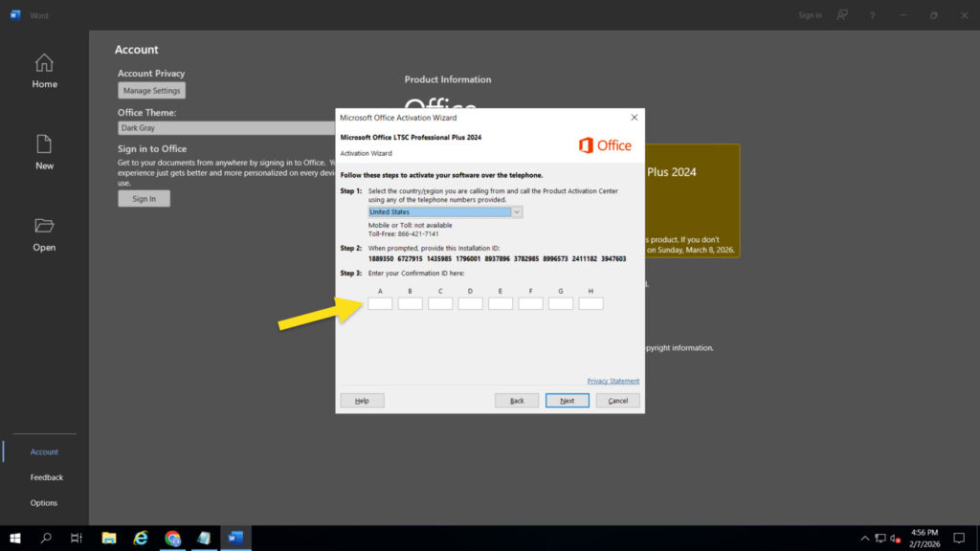Click Confirmation ID field D
This screenshot has height=551, width=980.
point(470,303)
